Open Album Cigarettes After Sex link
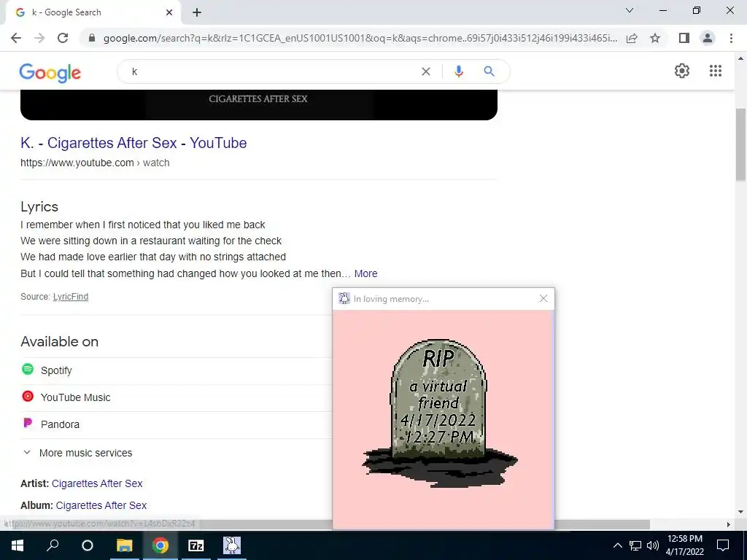This screenshot has width=747, height=560. coord(101,505)
